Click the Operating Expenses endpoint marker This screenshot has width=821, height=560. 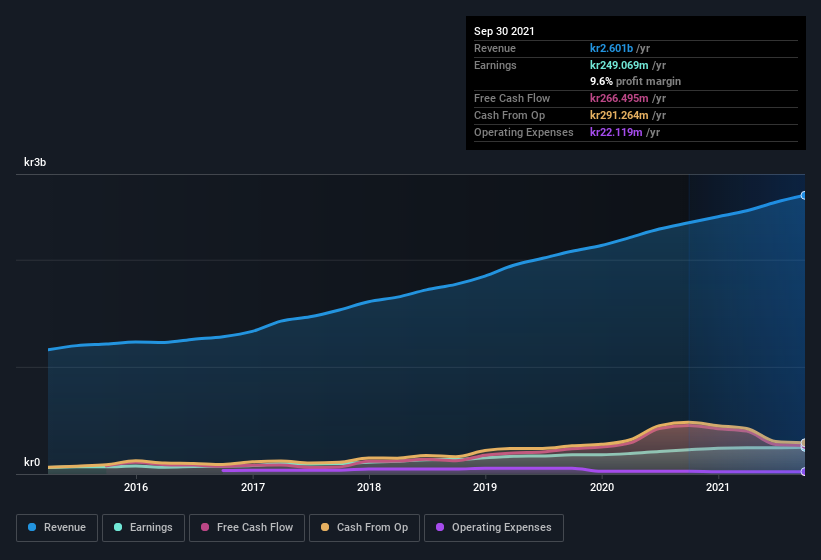coord(803,472)
